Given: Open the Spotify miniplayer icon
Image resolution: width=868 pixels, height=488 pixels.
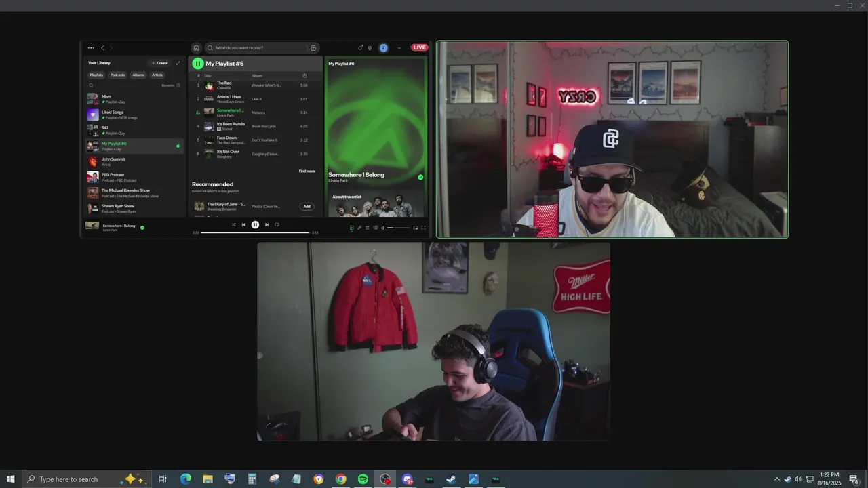Looking at the screenshot, I should point(416,228).
